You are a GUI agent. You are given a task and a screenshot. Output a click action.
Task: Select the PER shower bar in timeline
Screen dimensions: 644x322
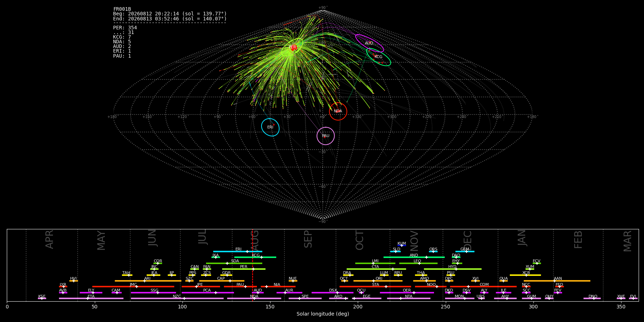[244, 269]
